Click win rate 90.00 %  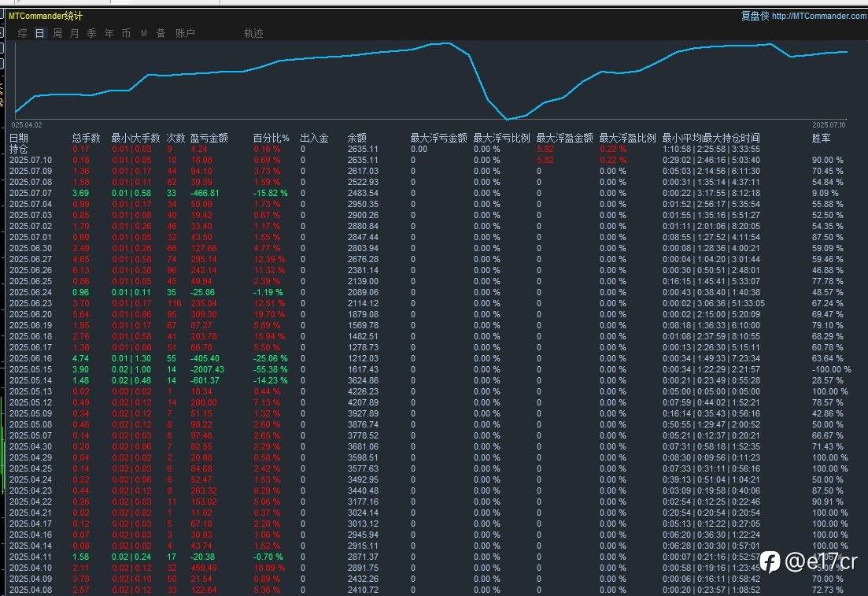[x=828, y=160]
